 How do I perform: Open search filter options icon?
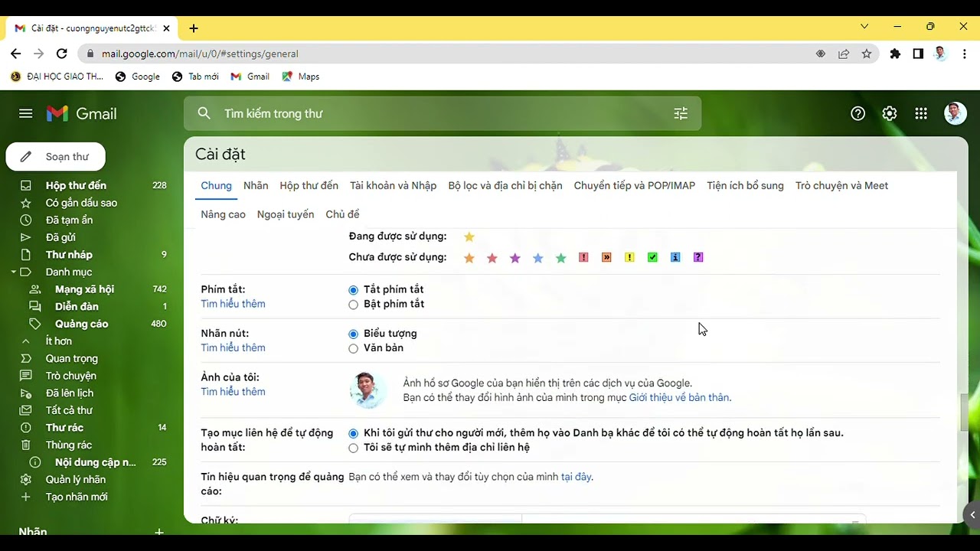click(x=681, y=113)
